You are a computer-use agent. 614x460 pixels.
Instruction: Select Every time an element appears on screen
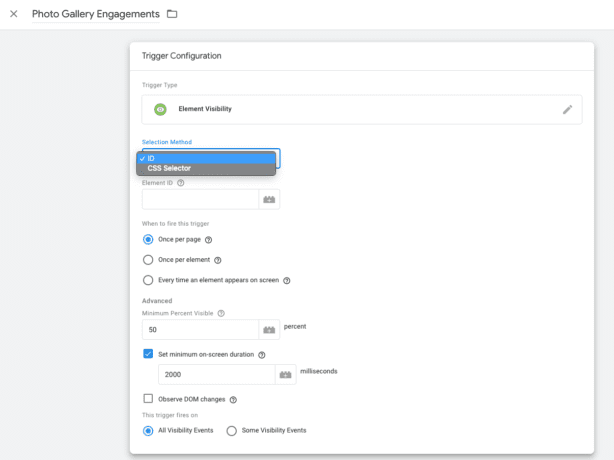[148, 280]
